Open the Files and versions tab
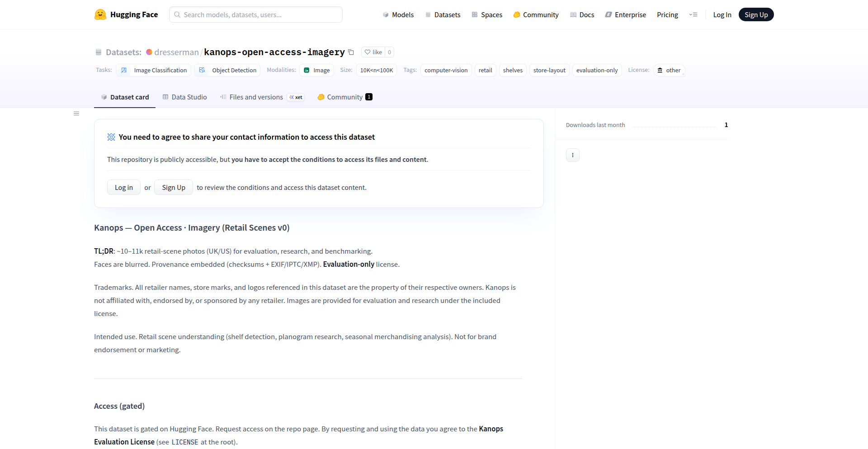Image resolution: width=868 pixels, height=449 pixels. pos(256,97)
